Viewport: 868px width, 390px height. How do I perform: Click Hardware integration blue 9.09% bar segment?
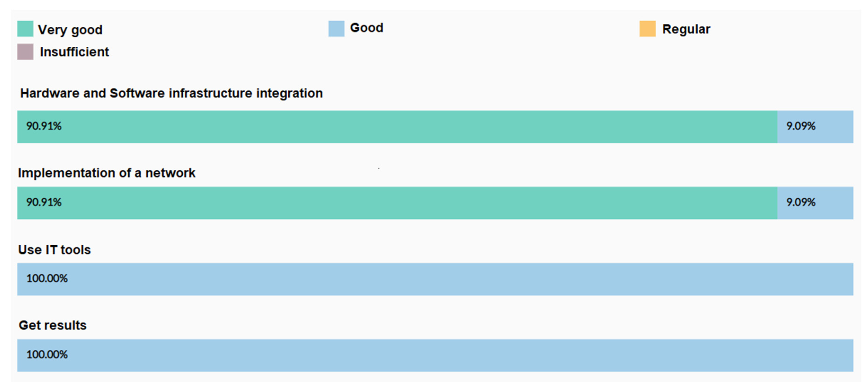(815, 126)
